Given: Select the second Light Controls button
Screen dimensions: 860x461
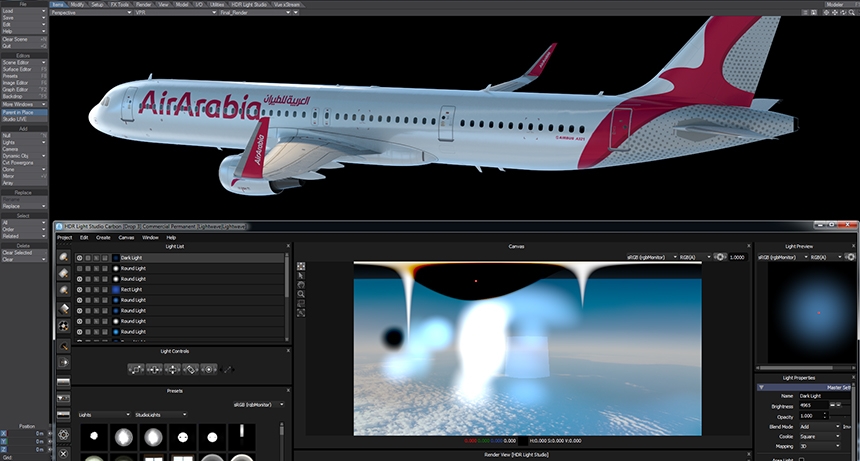Looking at the screenshot, I should coord(154,369).
